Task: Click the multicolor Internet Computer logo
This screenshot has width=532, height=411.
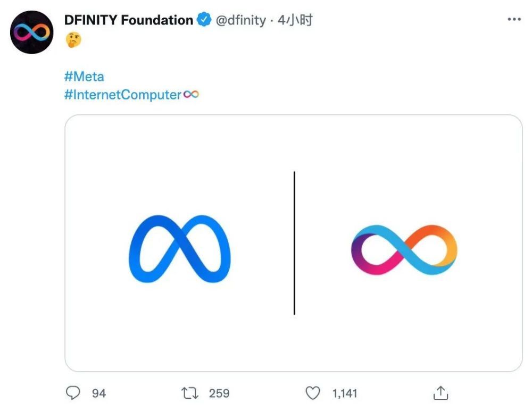Action: (404, 249)
